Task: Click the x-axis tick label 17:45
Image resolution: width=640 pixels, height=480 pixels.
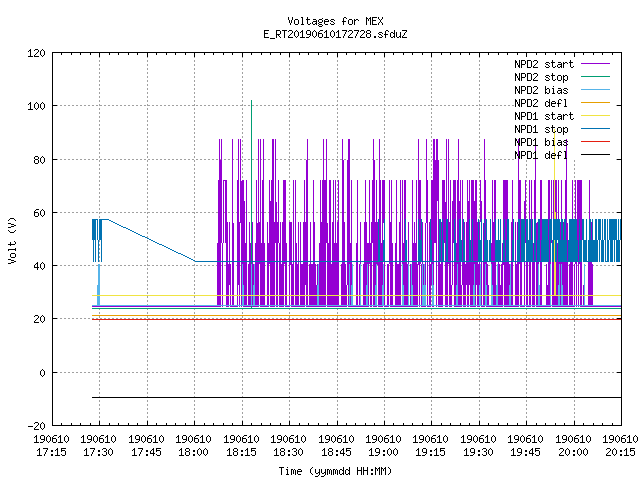Action: 146,452
